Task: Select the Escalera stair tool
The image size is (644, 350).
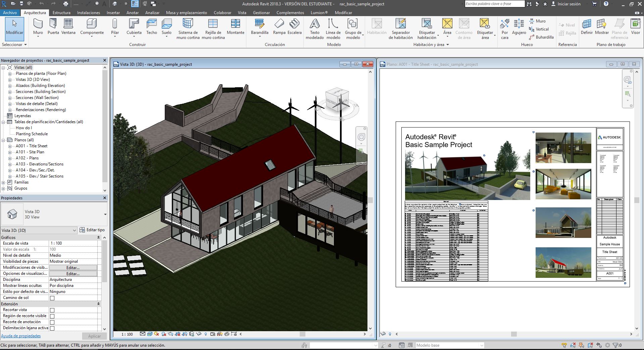Action: (x=295, y=27)
